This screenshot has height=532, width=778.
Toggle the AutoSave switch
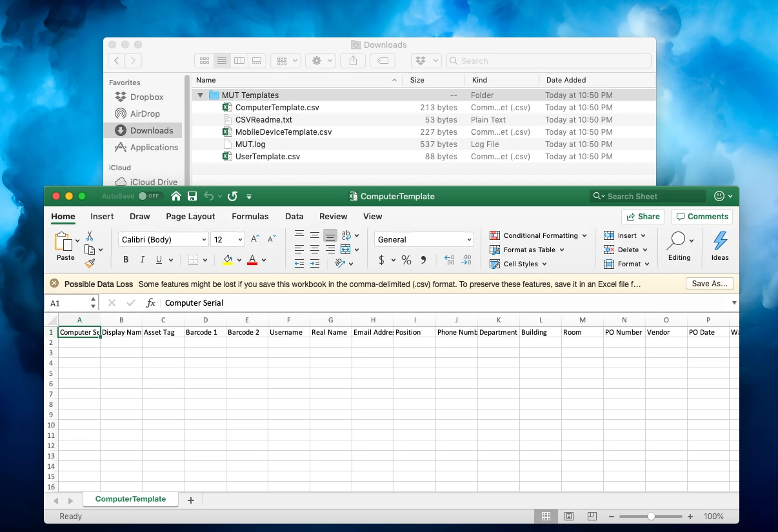pyautogui.click(x=149, y=196)
